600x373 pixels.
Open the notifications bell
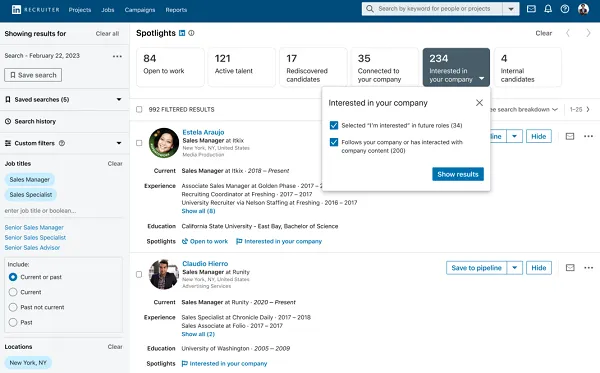[548, 9]
